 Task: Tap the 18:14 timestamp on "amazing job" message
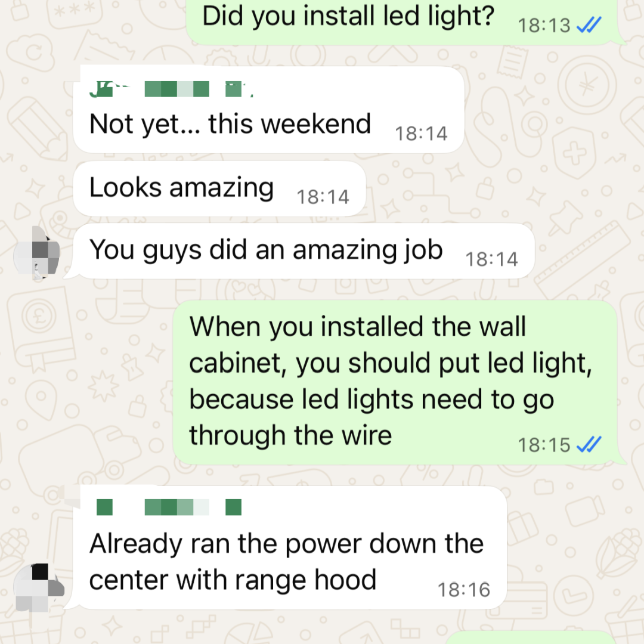click(491, 259)
